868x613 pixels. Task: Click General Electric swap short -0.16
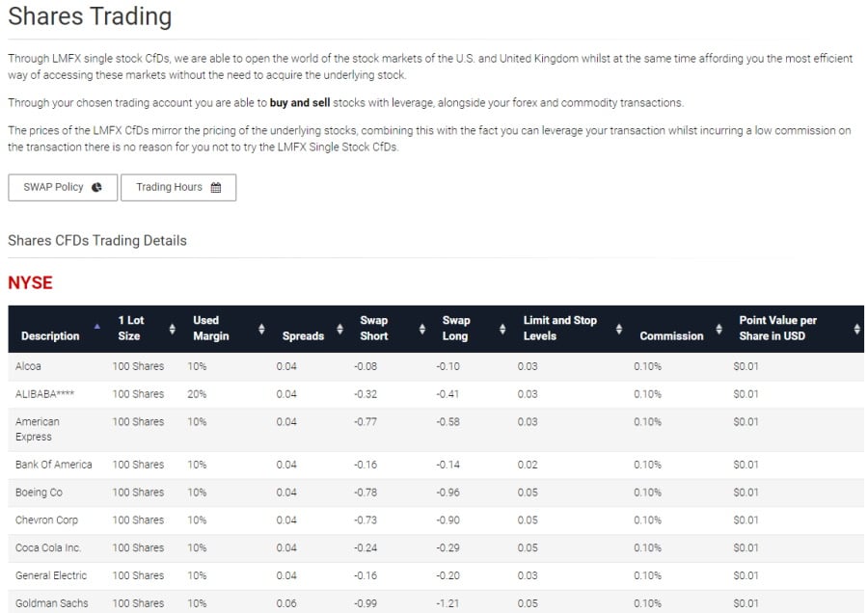click(366, 575)
